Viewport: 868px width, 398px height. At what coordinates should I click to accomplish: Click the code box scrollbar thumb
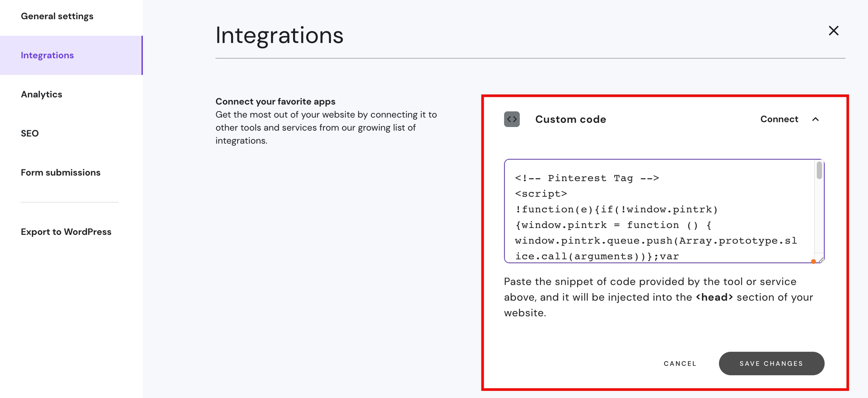pyautogui.click(x=819, y=170)
